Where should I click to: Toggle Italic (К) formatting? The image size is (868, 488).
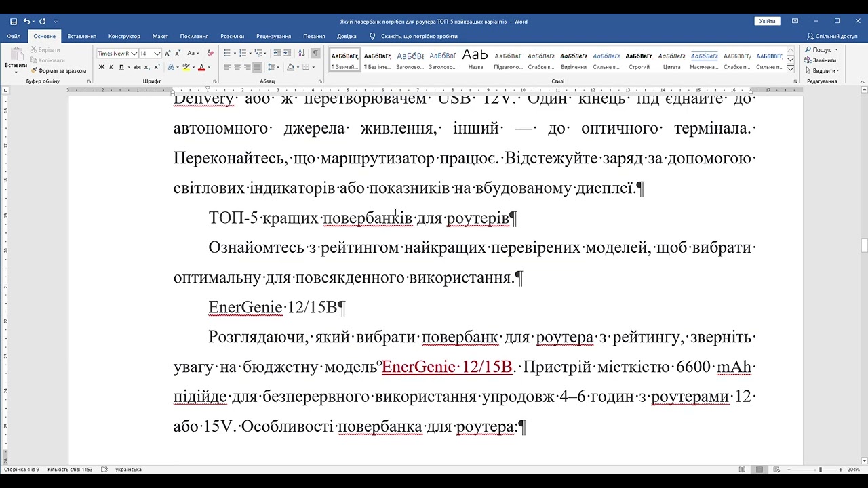tap(111, 67)
